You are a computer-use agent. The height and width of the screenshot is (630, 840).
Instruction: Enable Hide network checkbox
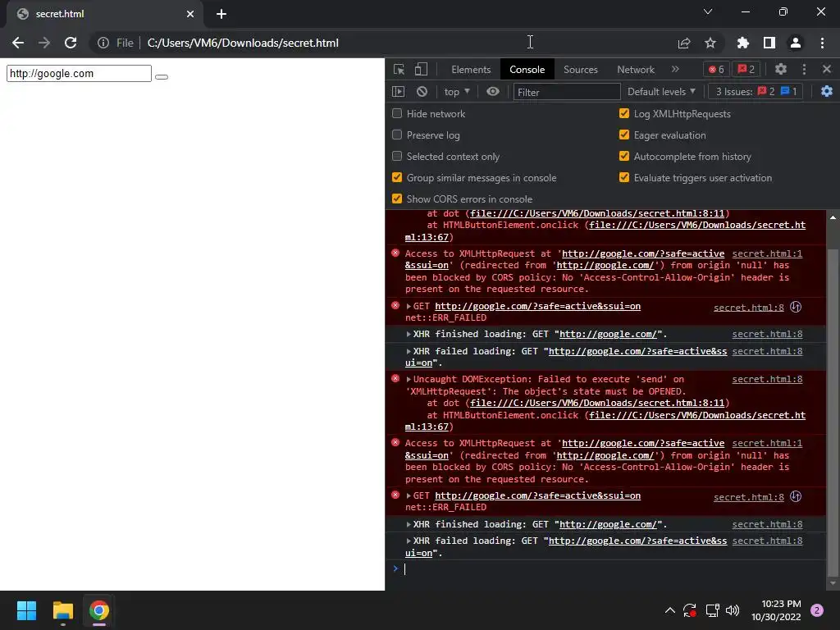click(x=397, y=113)
